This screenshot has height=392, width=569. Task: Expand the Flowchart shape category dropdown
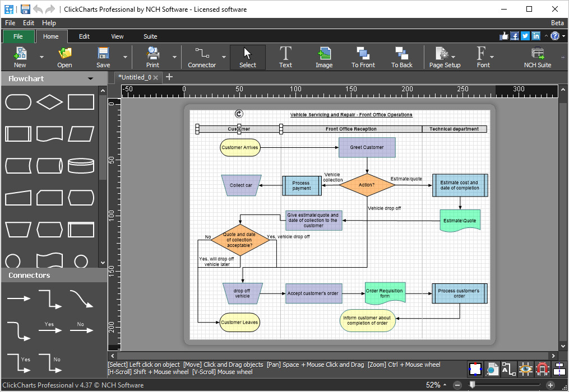pyautogui.click(x=90, y=79)
